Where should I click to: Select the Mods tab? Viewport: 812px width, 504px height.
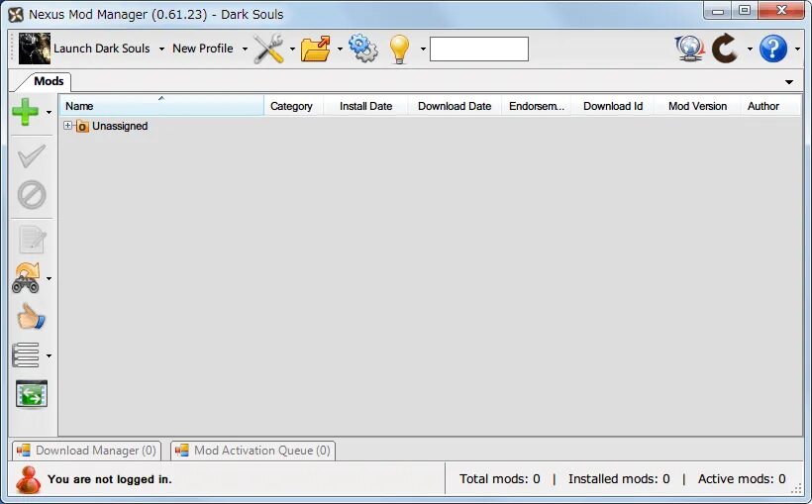pos(49,81)
